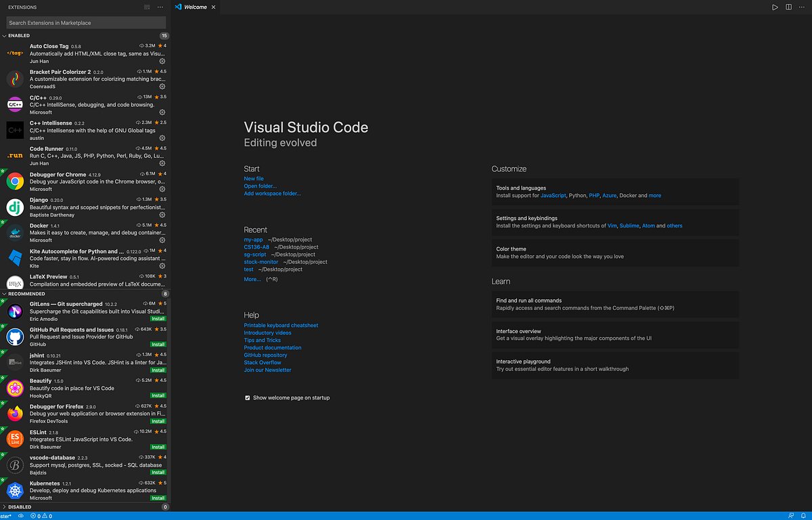Open the Printable keyboard cheatsheet link

click(281, 325)
